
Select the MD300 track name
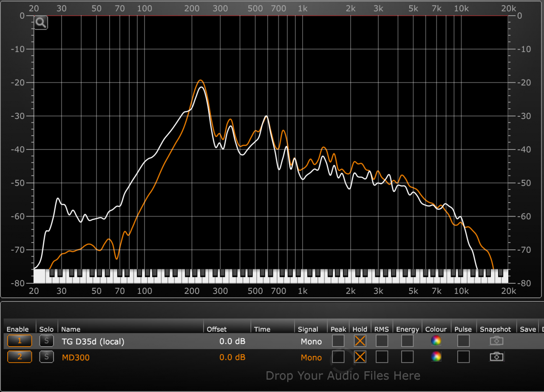[x=76, y=358]
